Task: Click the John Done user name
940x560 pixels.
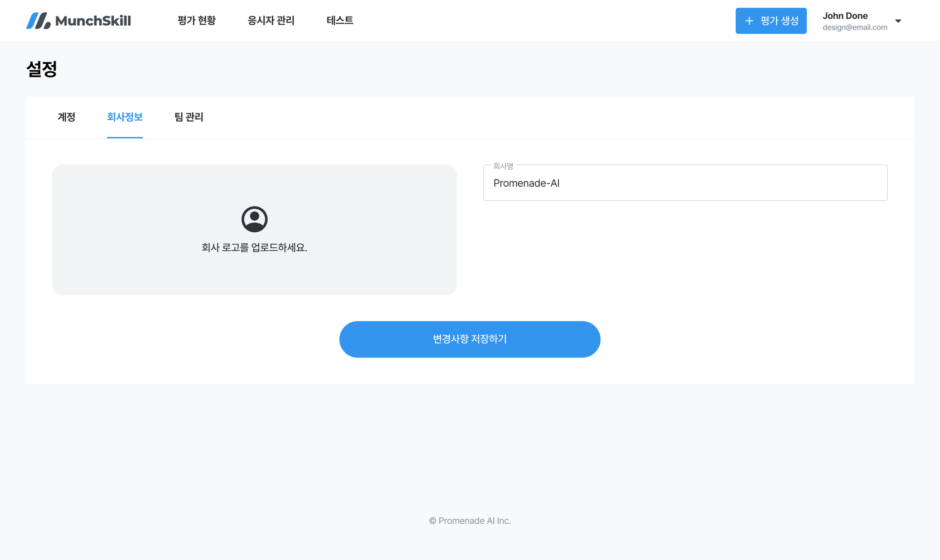Action: pos(845,16)
